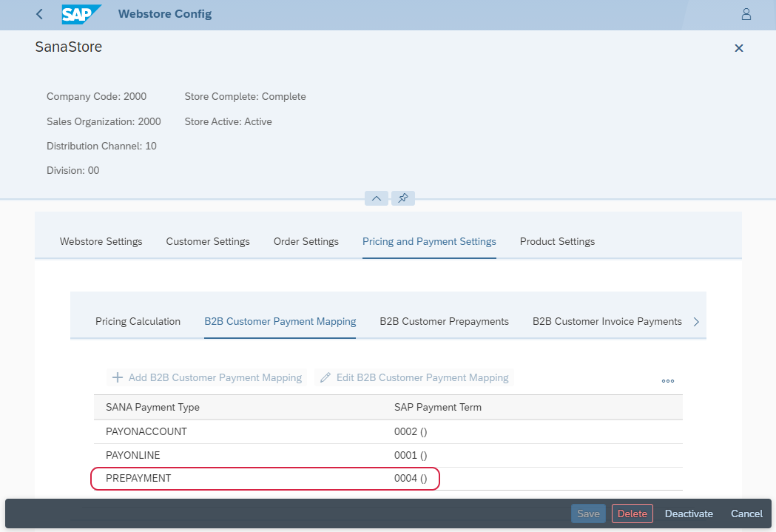Click payment term value 0002 ()
The height and width of the screenshot is (532, 776).
pos(411,431)
